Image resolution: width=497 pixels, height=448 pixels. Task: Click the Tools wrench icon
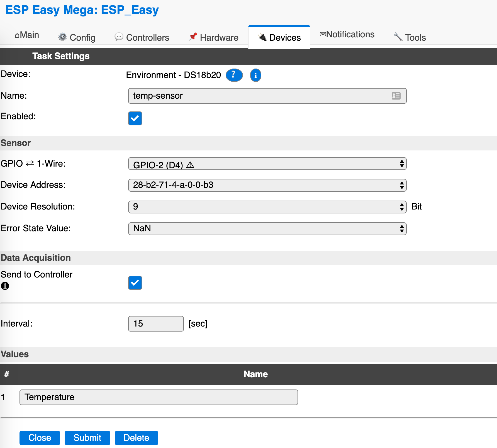(397, 36)
